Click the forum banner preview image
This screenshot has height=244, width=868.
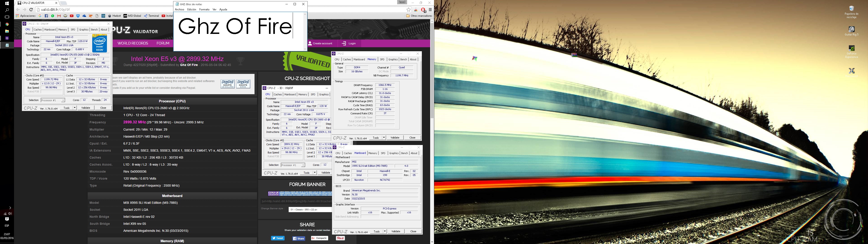pos(300,193)
